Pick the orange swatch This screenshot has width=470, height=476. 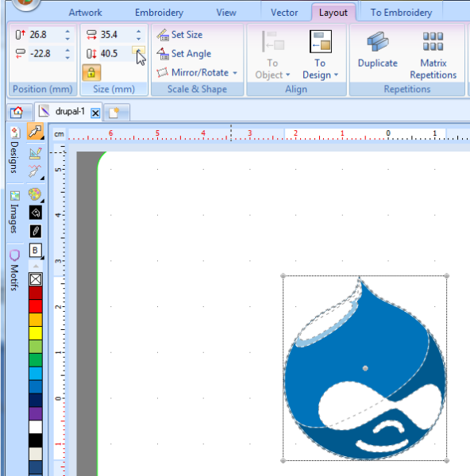coord(36,320)
